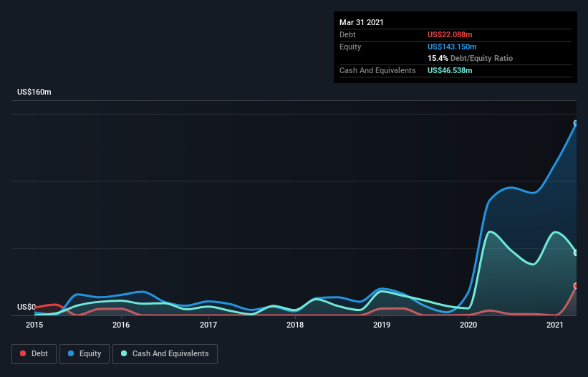Toggle the Debt series legend button
This screenshot has height=377, width=588.
34,354
